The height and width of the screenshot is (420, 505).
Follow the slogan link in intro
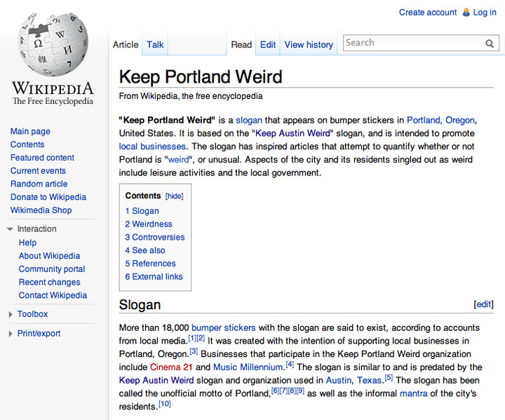tap(249, 121)
